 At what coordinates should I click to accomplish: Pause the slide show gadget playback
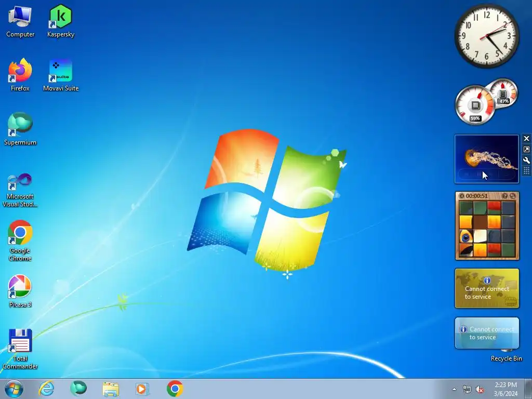click(x=480, y=175)
